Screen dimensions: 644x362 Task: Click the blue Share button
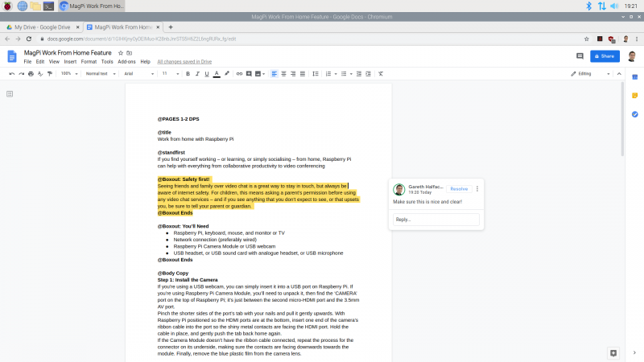(605, 56)
